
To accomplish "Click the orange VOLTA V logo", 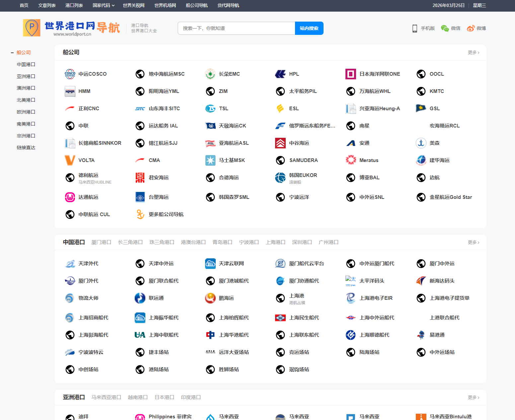I will point(70,160).
